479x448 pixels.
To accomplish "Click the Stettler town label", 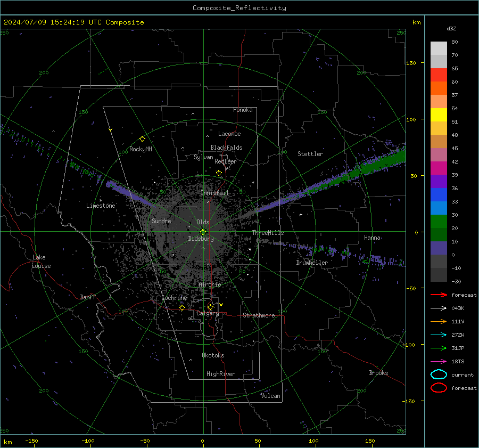I will click(310, 154).
